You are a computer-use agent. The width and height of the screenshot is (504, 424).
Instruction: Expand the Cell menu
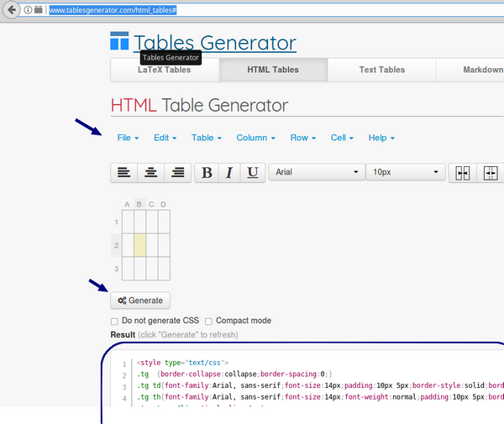342,138
